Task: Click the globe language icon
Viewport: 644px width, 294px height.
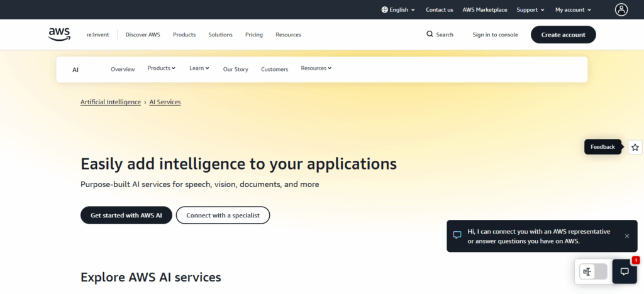Action: (384, 9)
